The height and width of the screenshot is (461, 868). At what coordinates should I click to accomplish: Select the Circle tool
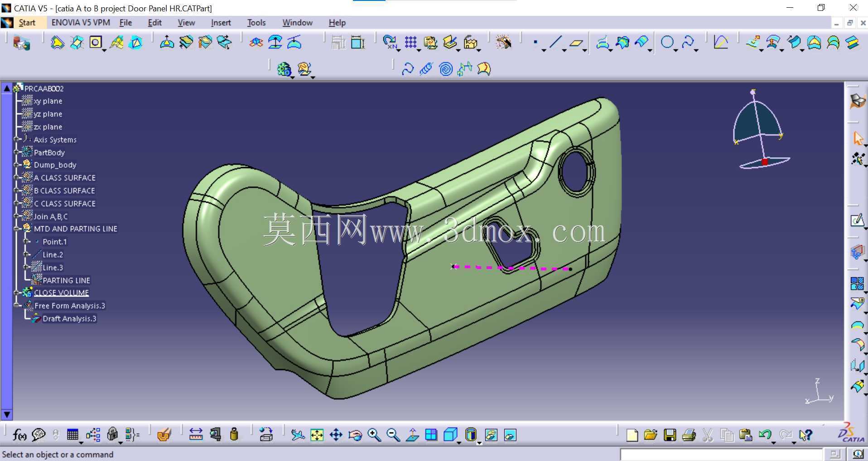(x=667, y=43)
